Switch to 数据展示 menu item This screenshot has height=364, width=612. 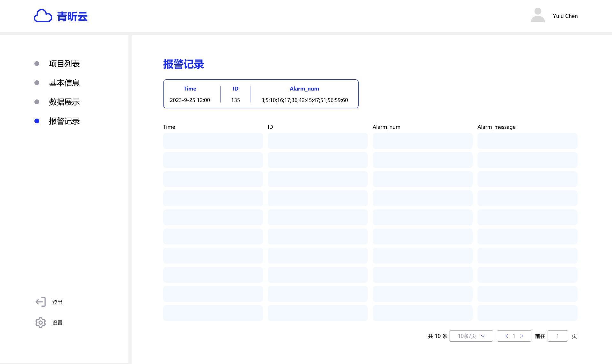[x=64, y=102]
